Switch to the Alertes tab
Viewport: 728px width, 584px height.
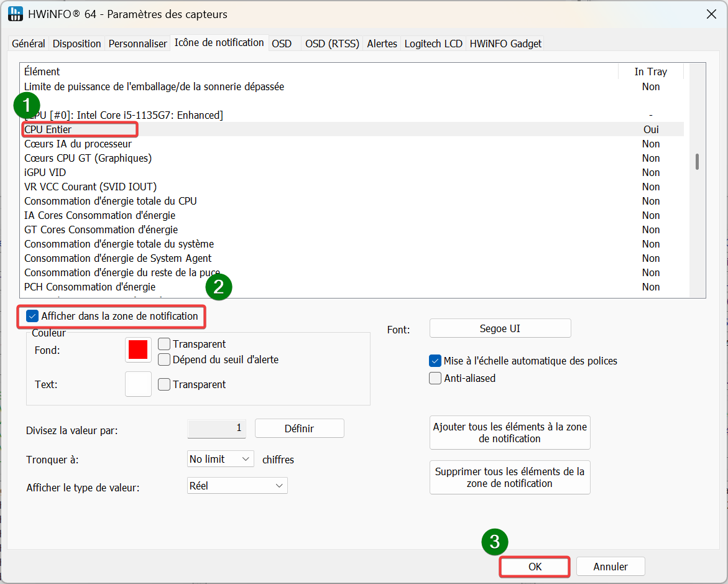pyautogui.click(x=382, y=44)
